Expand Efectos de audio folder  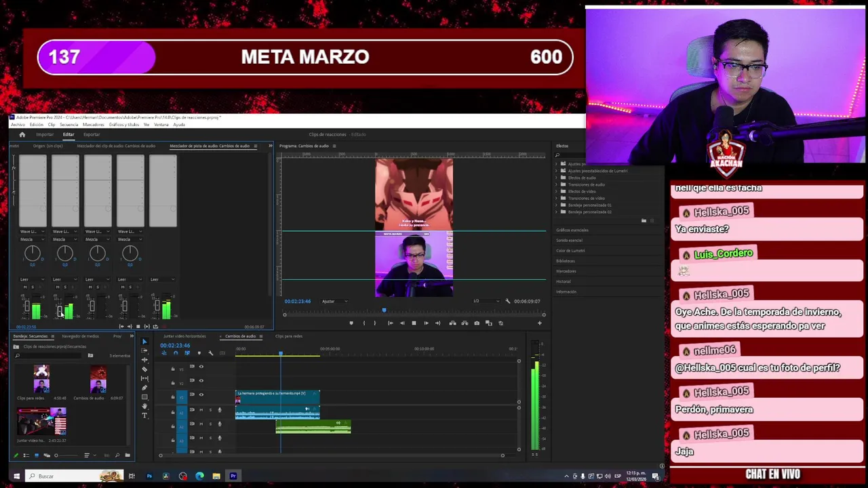point(557,178)
